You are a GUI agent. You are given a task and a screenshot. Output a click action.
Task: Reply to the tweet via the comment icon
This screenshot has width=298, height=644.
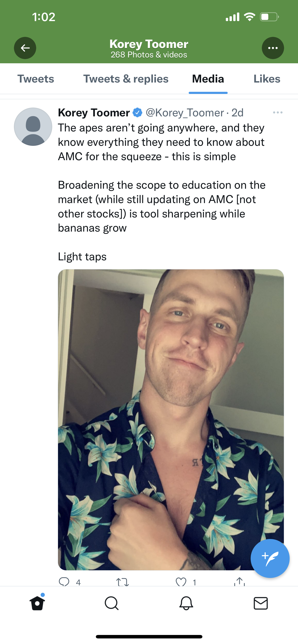click(64, 582)
